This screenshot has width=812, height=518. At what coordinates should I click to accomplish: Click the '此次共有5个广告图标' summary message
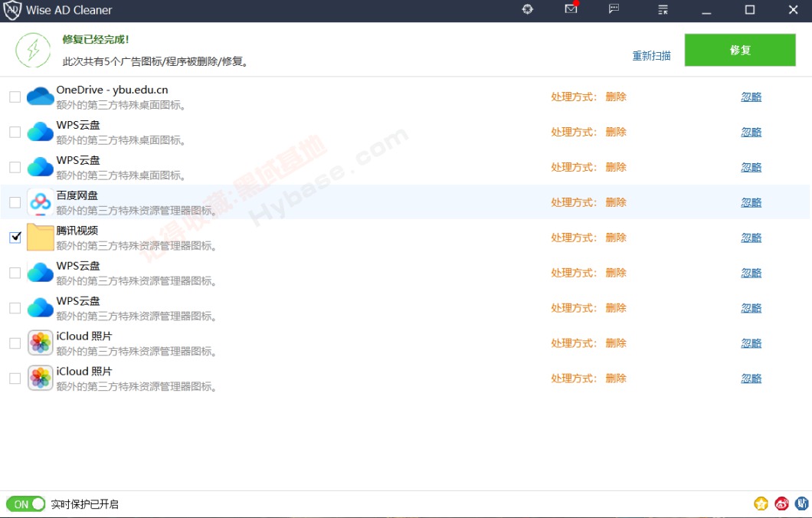click(156, 61)
